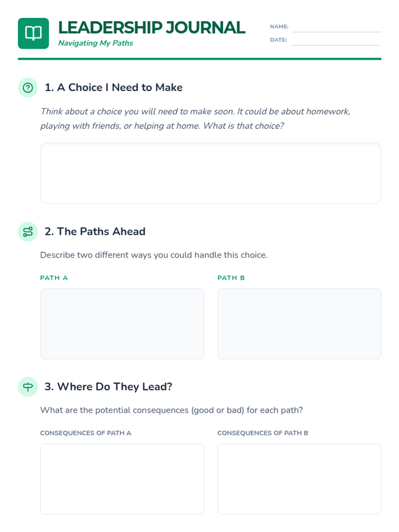The height and width of the screenshot is (532, 399).
Task: Click the Consequences of Path A box
Action: point(122,479)
